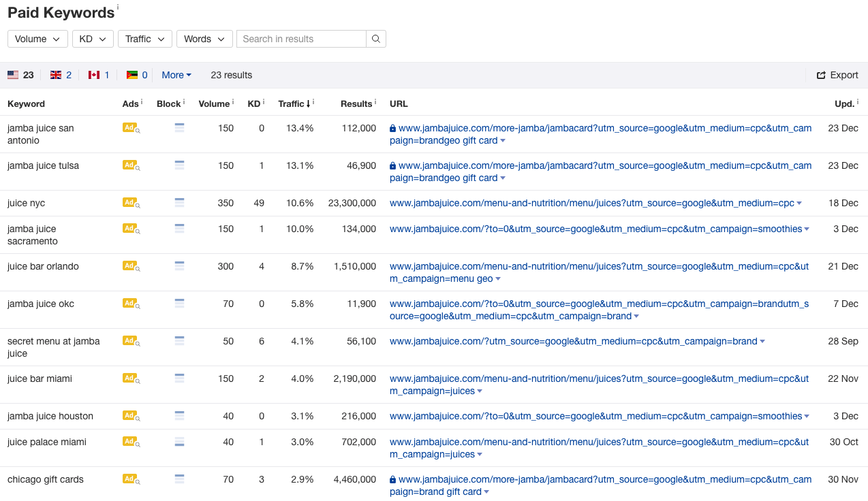
Task: Click the Export button
Action: pyautogui.click(x=837, y=75)
